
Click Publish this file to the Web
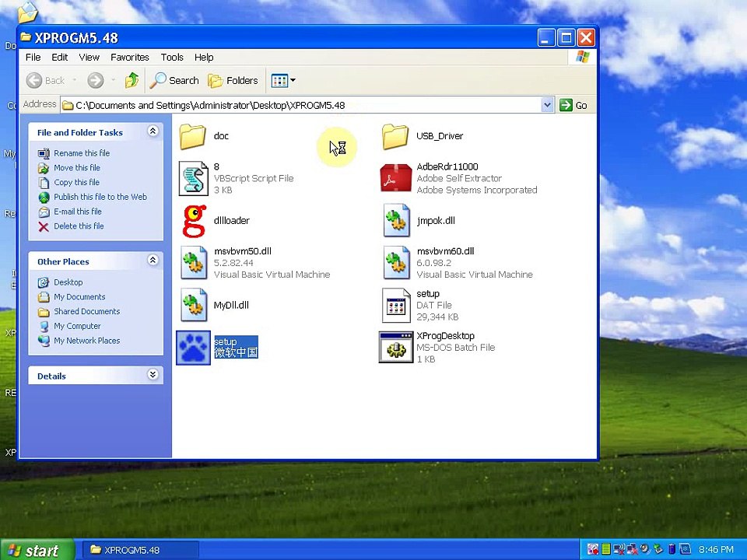point(100,197)
